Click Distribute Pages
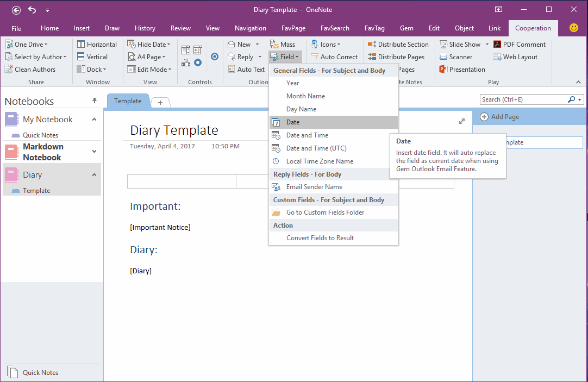The height and width of the screenshot is (382, 588). (396, 57)
